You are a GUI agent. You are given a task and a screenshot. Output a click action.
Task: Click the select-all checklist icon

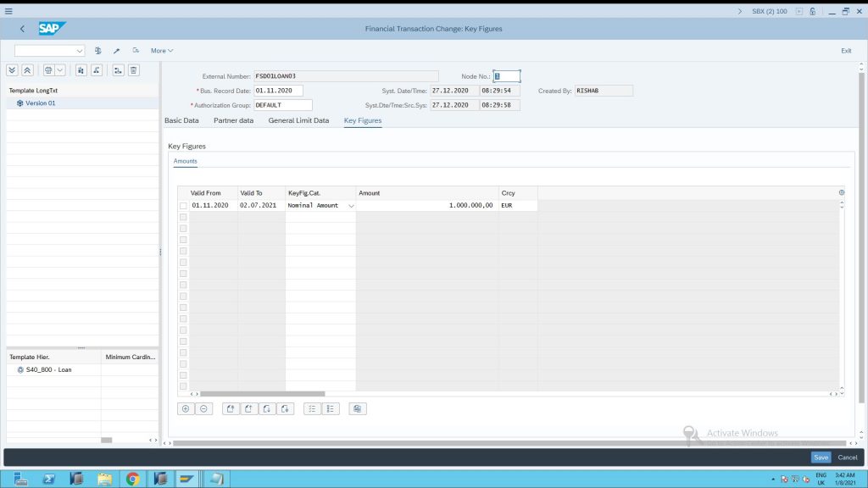(312, 409)
